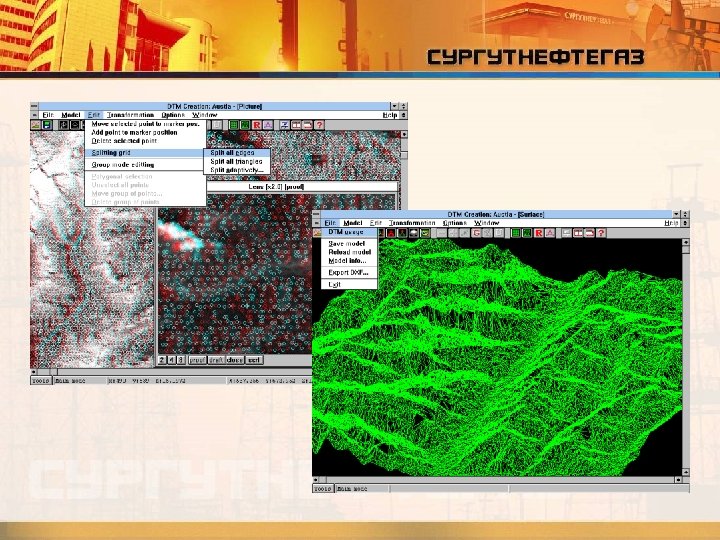The height and width of the screenshot is (540, 720).
Task: Click scroll-up arrow of Picture window vertical scrollbar
Action: tap(404, 135)
